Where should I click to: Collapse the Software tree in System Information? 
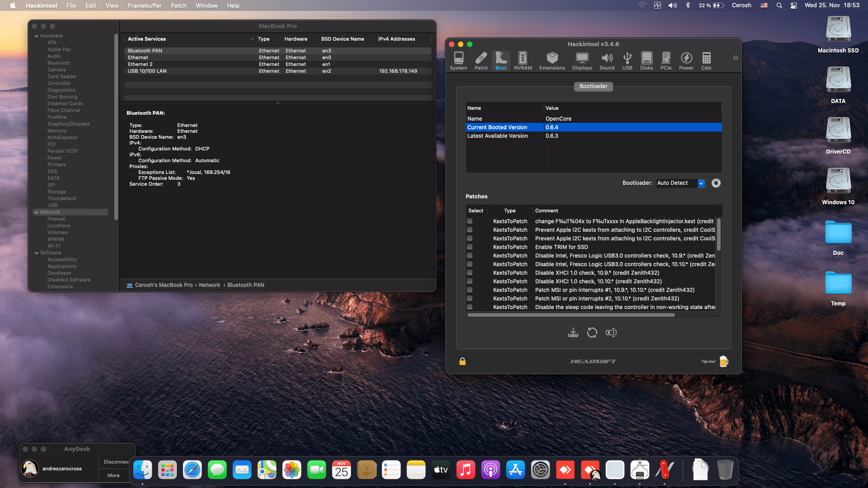click(x=37, y=253)
